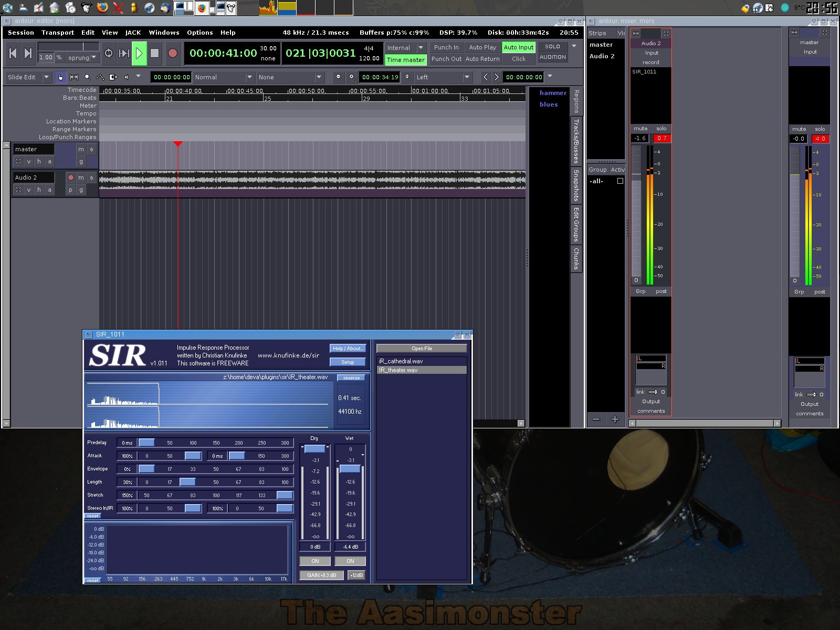Click play selected range button
The height and width of the screenshot is (630, 840).
click(x=124, y=53)
